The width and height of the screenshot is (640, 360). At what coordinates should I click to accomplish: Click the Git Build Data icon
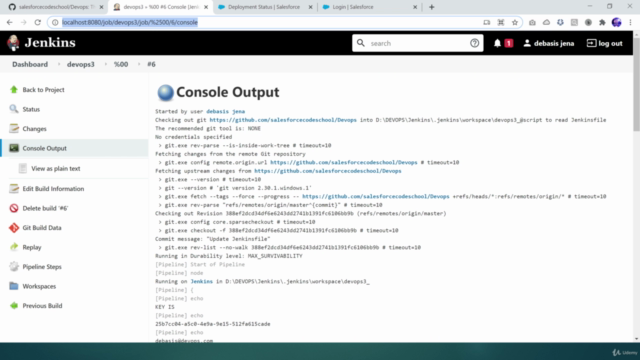[14, 228]
